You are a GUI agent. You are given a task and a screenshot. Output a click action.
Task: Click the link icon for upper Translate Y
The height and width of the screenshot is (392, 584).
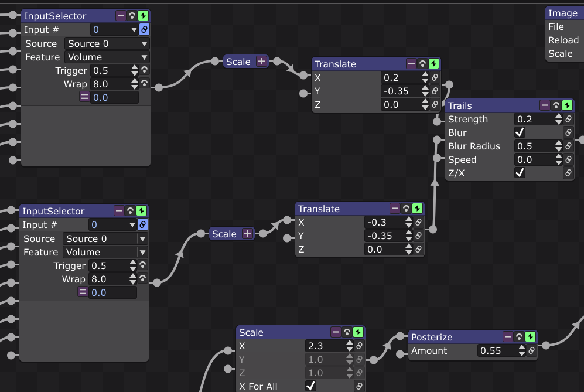[x=435, y=91]
